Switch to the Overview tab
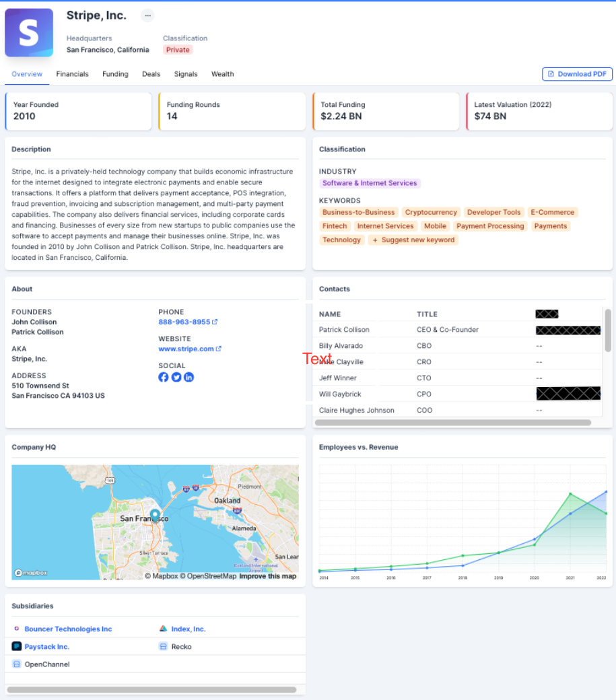The width and height of the screenshot is (616, 700). point(27,74)
